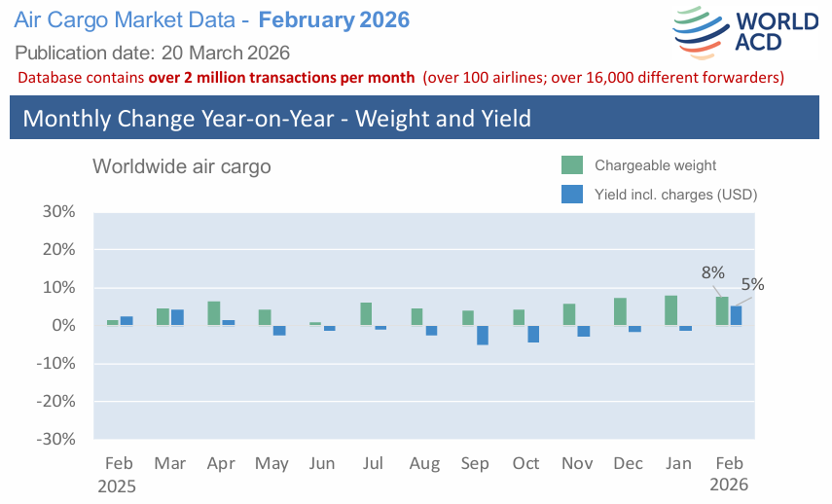Image resolution: width=832 pixels, height=504 pixels.
Task: Click the 5% data label
Action: tap(752, 285)
